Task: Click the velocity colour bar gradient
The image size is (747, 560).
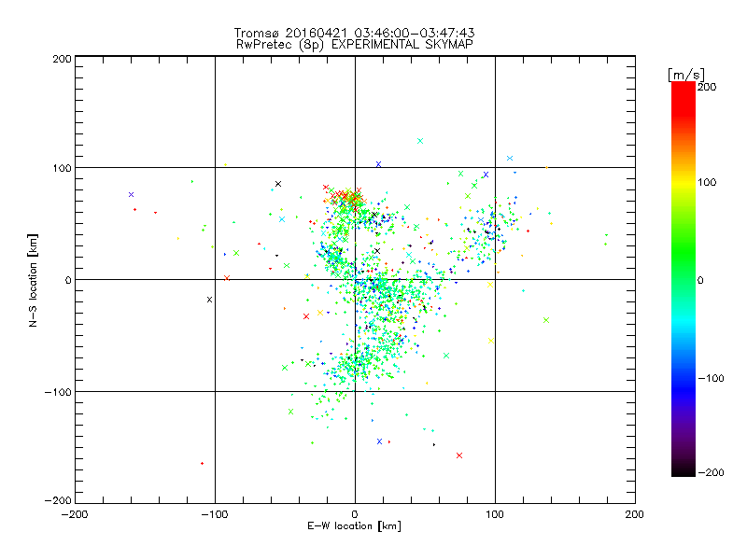Action: click(684, 279)
